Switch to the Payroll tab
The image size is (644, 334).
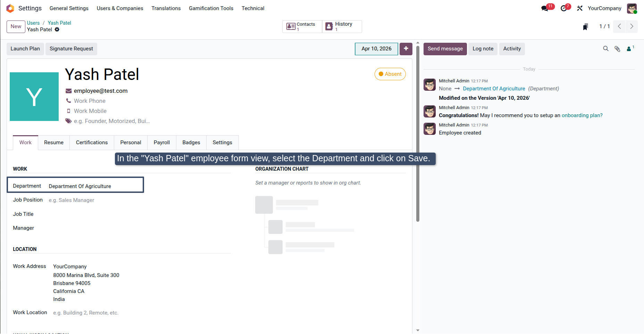tap(162, 142)
